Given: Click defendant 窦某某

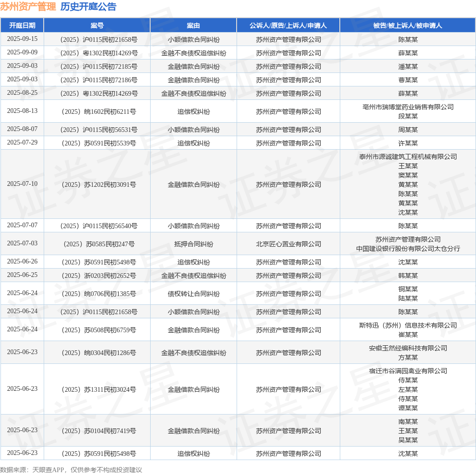Looking at the screenshot, I should click(x=408, y=175).
